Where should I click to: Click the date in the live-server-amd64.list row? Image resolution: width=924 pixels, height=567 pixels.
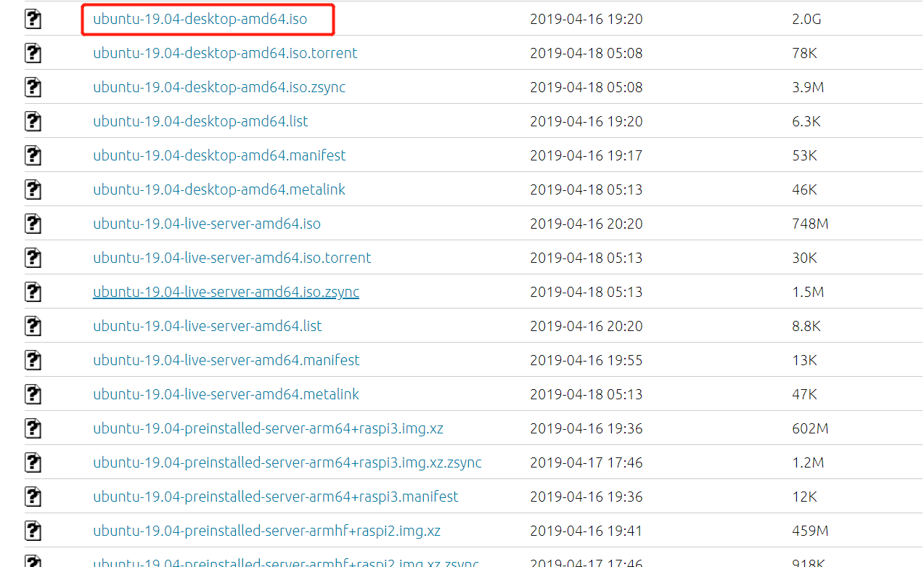(586, 326)
